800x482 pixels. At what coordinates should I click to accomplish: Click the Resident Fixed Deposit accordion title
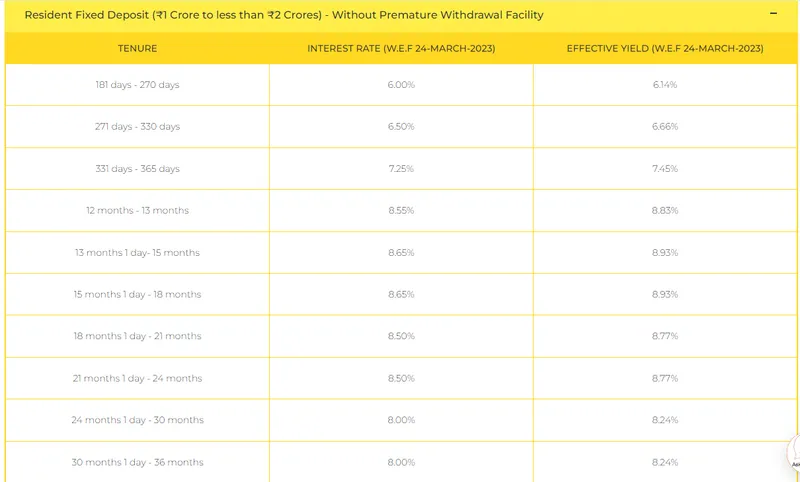click(284, 15)
